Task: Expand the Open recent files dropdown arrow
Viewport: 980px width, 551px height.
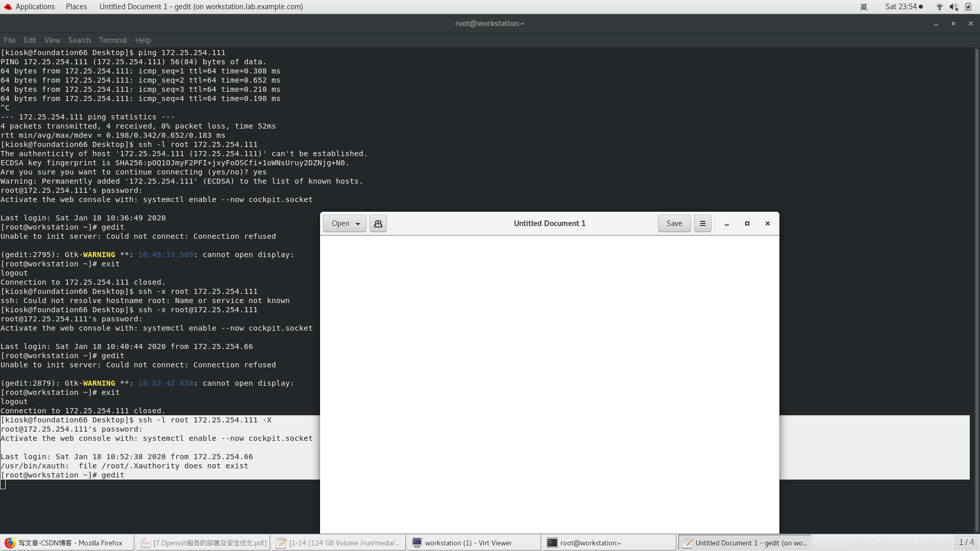Action: click(x=358, y=223)
